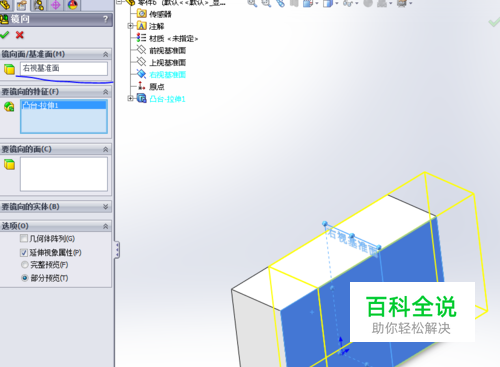The width and height of the screenshot is (500, 367).
Task: Click the panel collapse handle on the splitter
Action: 117,250
